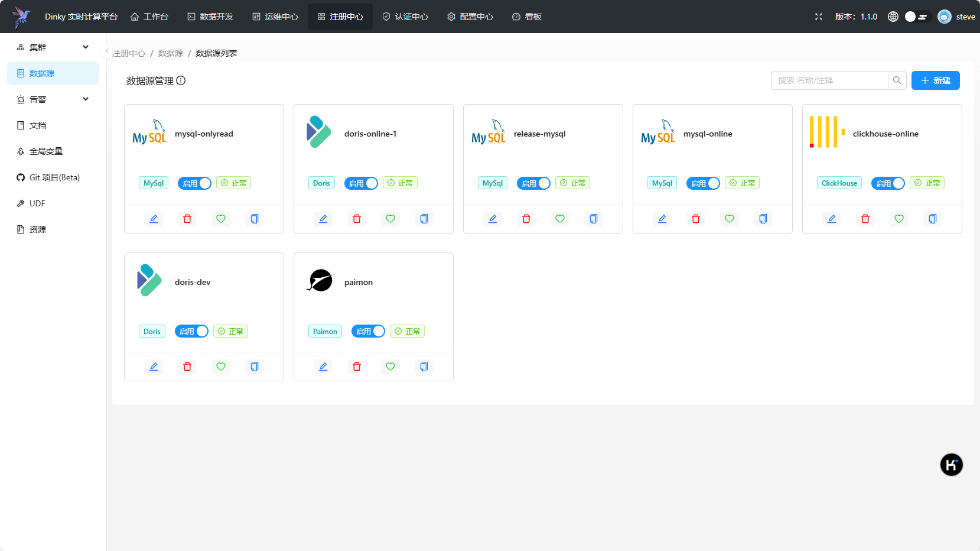Go to 运维中心 in top navigation
Image resolution: width=980 pixels, height=551 pixels.
pos(275,17)
